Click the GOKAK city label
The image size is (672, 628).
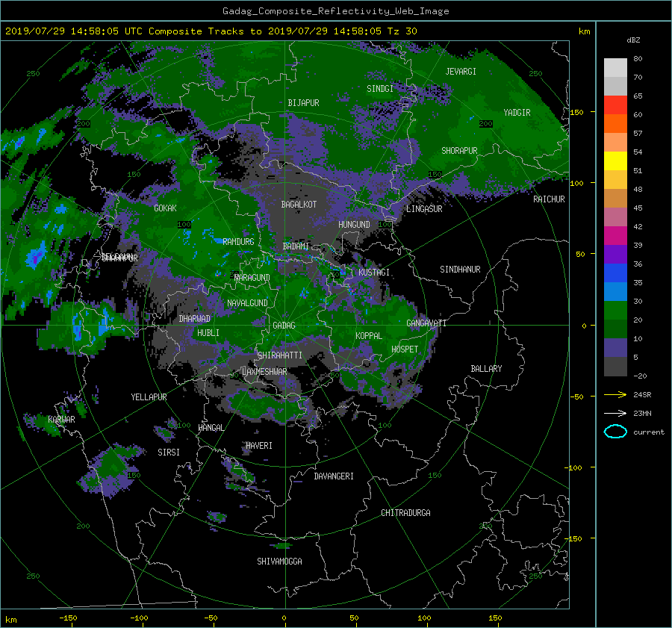pyautogui.click(x=165, y=208)
